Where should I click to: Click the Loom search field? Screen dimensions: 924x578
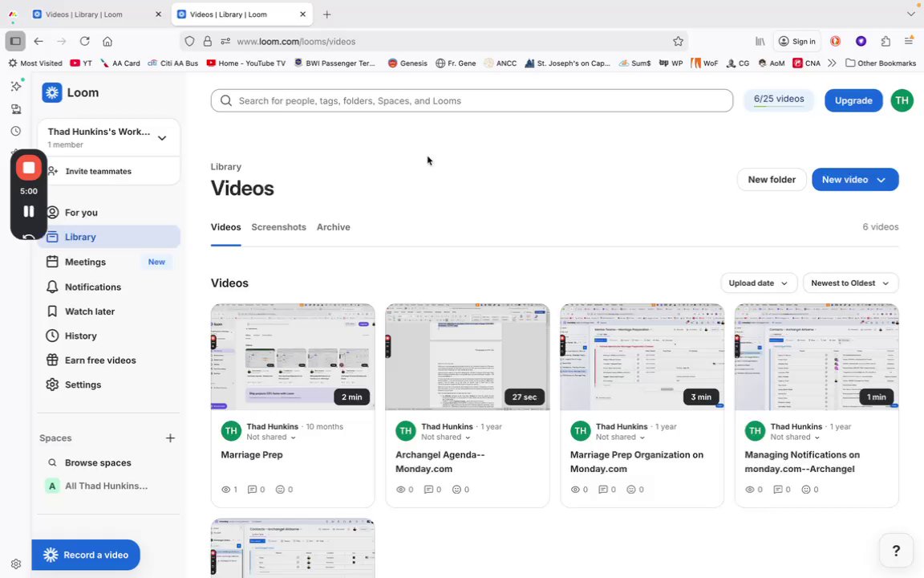coord(472,101)
